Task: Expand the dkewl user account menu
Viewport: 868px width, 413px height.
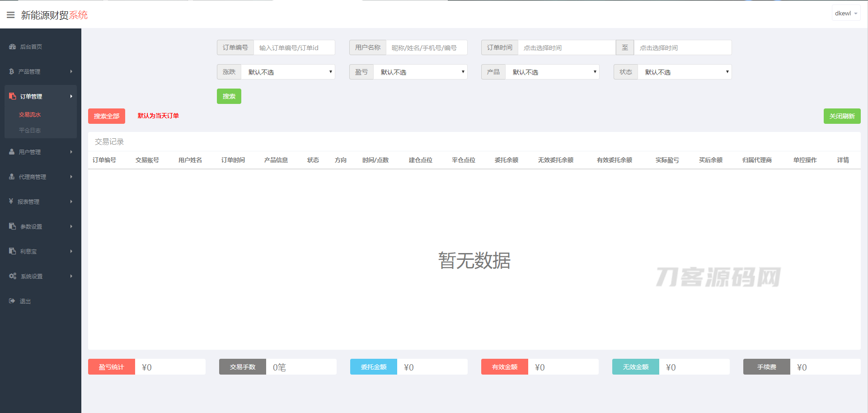Action: click(845, 14)
